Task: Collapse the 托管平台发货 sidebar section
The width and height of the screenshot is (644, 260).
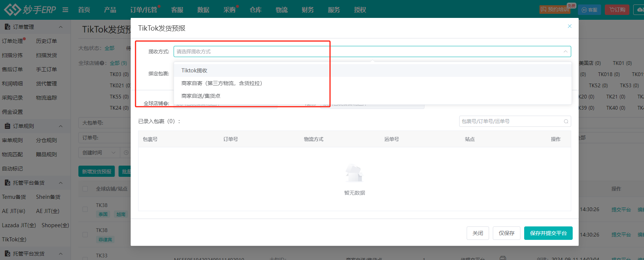Action: pos(61,254)
